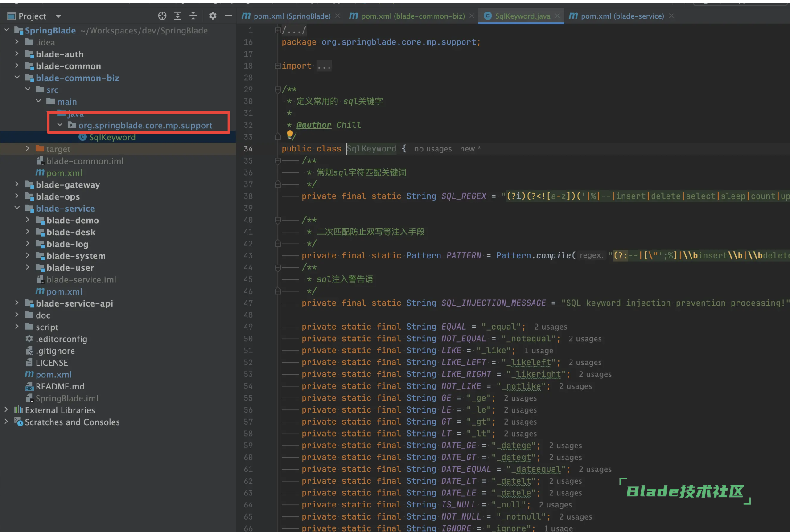Unfold collapsed header comment on line 1
790x532 pixels.
[278, 30]
